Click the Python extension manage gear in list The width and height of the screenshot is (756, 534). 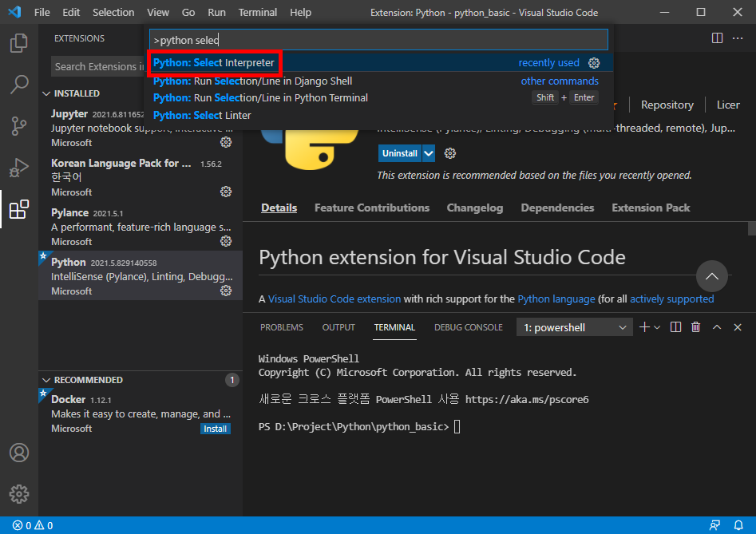coord(226,291)
